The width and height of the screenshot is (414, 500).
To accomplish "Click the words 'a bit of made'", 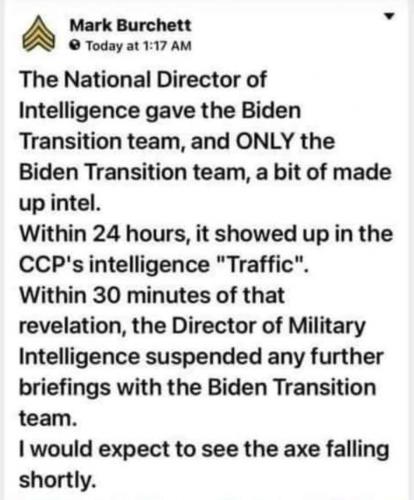I will (324, 172).
